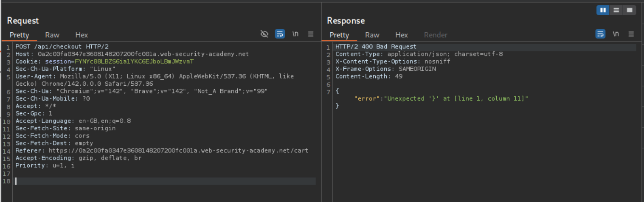The width and height of the screenshot is (644, 202).
Task: Toggle hidden request items eye icon
Action: click(x=264, y=34)
